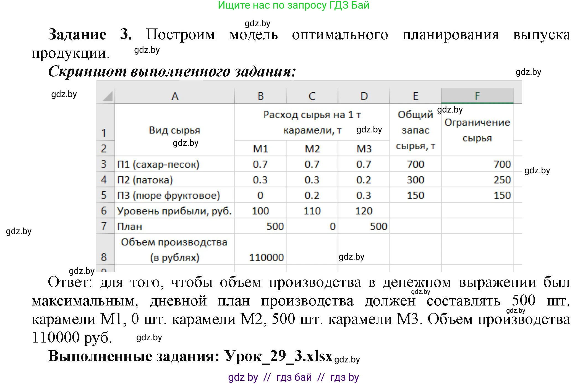Select the highlighted column header F
588x384 pixels.
(478, 95)
